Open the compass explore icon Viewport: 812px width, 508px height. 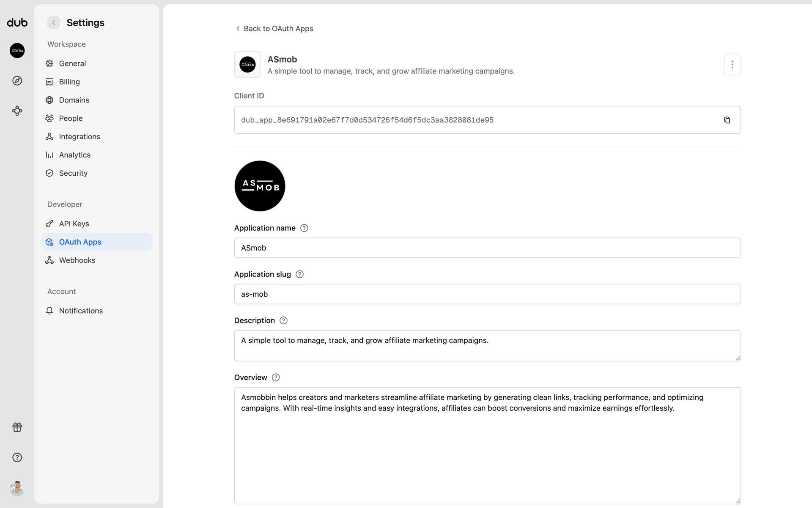17,81
